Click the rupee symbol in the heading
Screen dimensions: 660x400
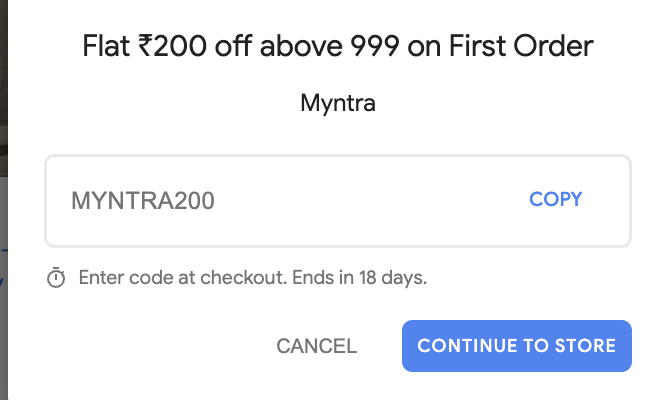coord(145,45)
